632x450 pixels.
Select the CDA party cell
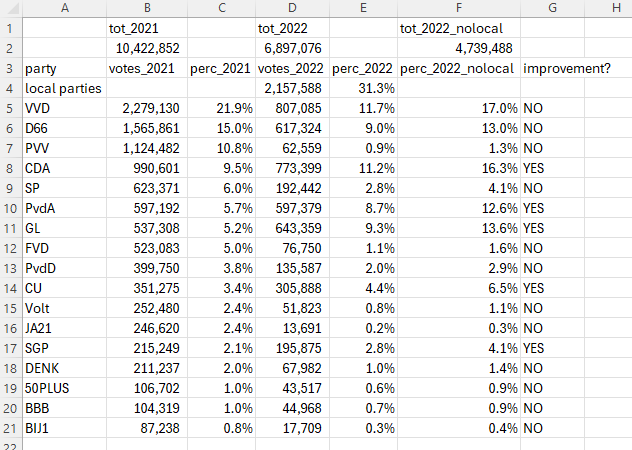(x=64, y=169)
